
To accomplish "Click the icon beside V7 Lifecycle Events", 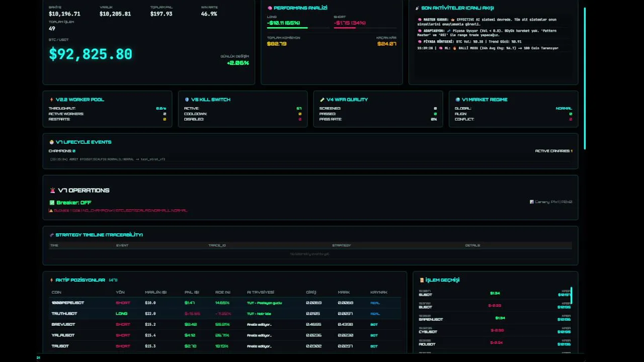I will [51, 142].
